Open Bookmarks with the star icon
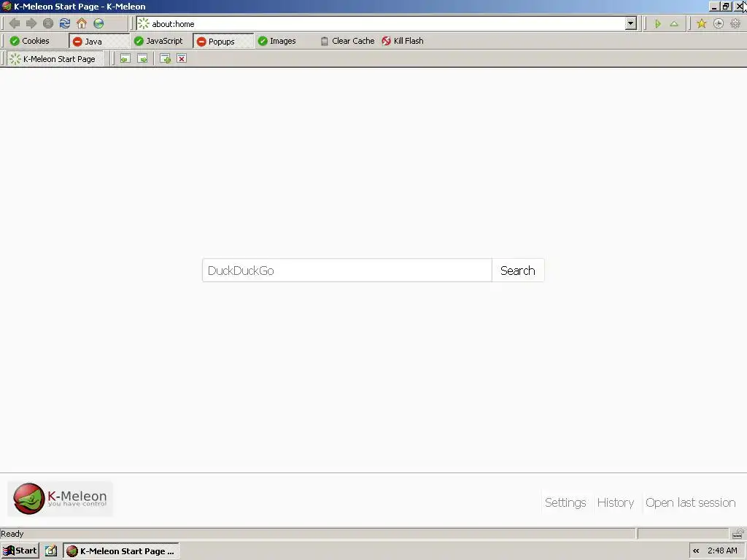This screenshot has height=560, width=747. (701, 24)
